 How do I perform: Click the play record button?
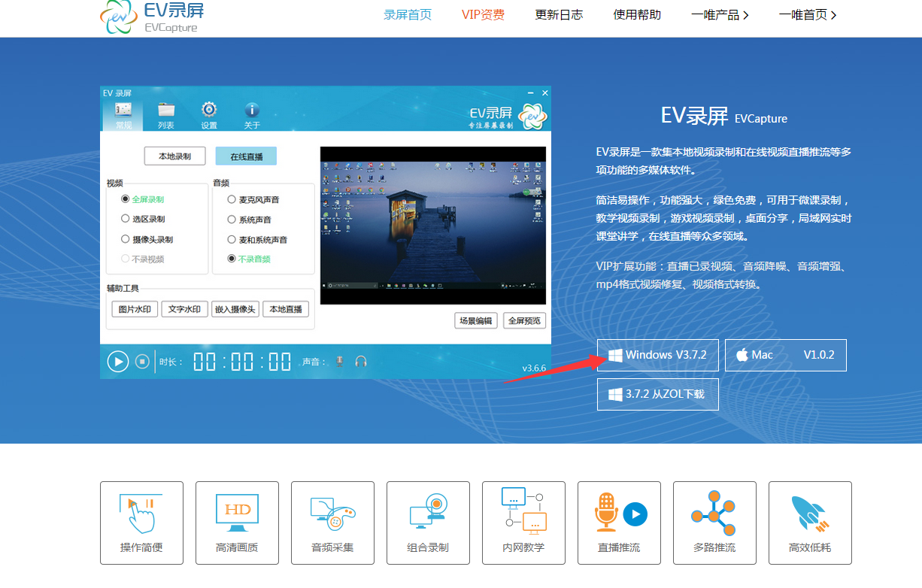coord(118,362)
